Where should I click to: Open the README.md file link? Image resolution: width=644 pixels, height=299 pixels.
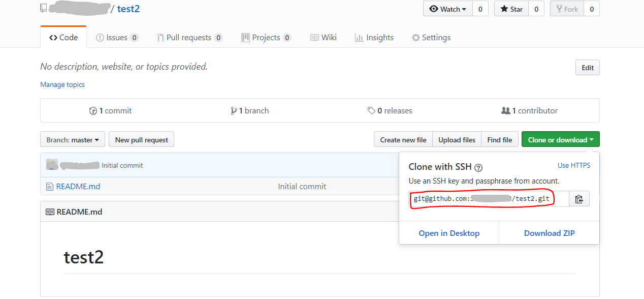[78, 186]
